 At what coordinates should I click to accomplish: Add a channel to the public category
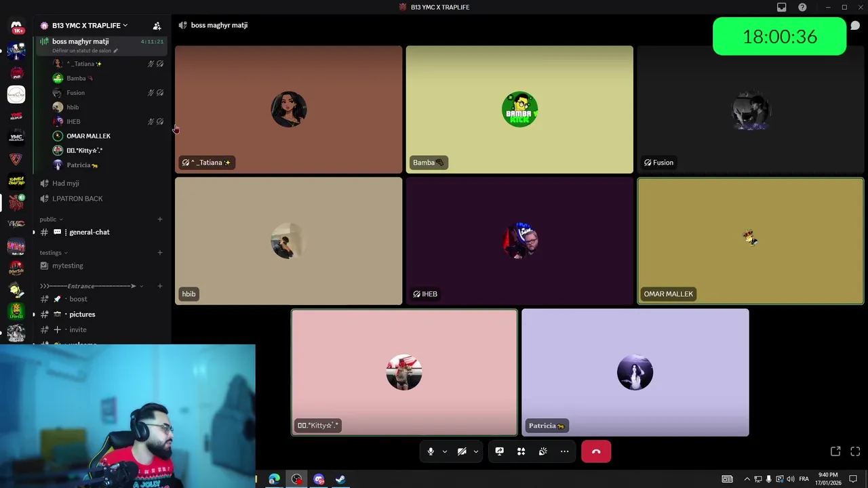[160, 219]
